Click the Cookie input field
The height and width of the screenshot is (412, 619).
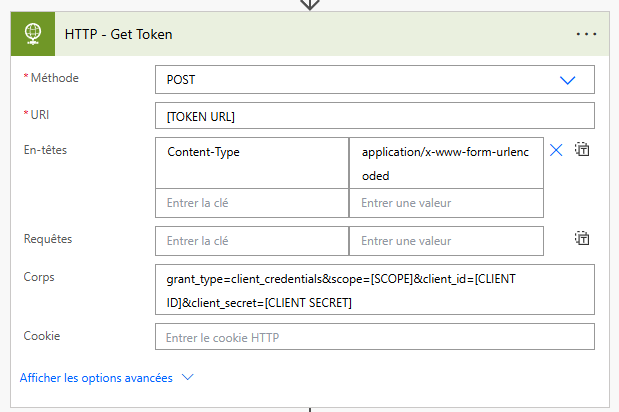pyautogui.click(x=374, y=337)
